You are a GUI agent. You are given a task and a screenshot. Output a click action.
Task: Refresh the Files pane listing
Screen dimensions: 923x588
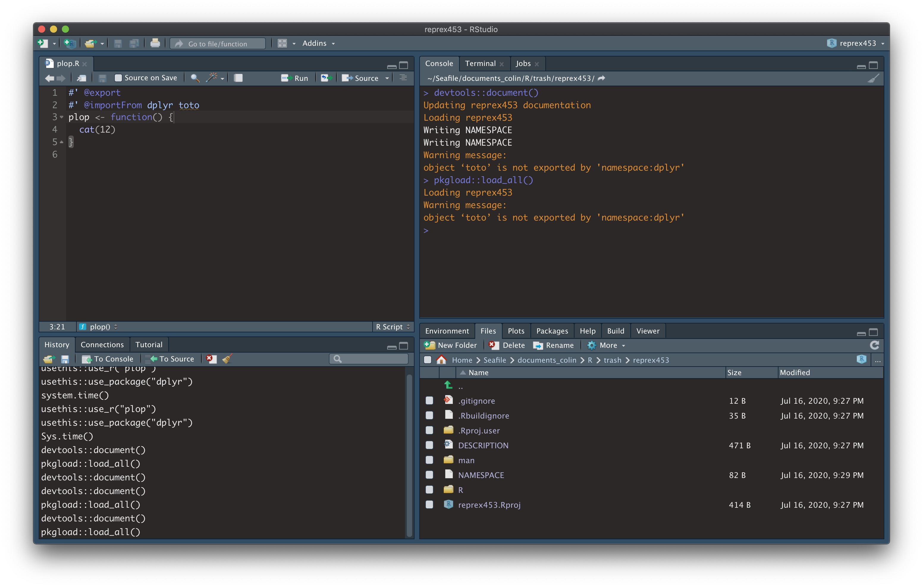[x=875, y=345]
